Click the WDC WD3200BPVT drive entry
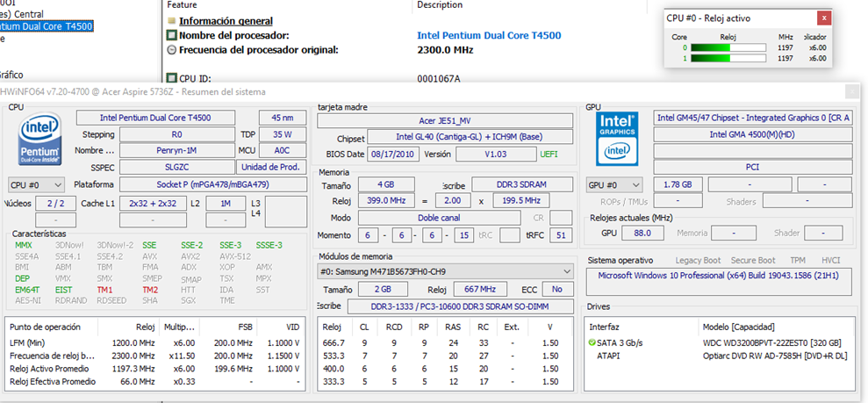Screen dimensions: 868x403 [x=772, y=343]
